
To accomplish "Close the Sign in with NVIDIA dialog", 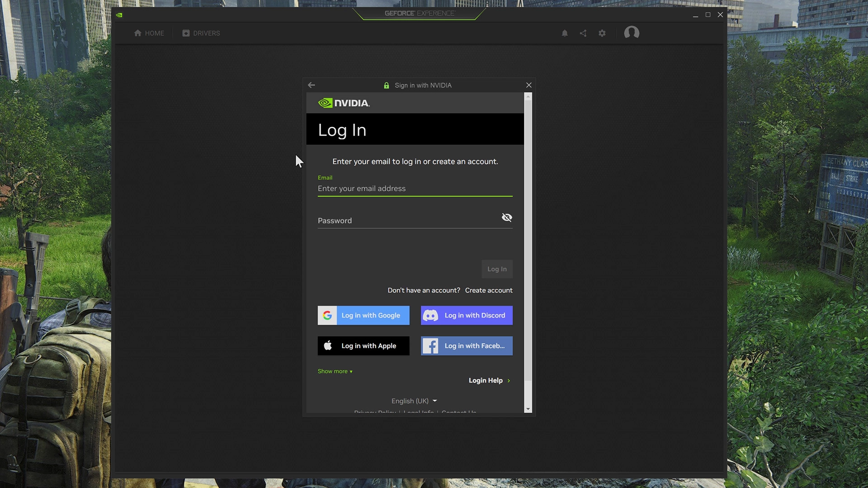I will [528, 85].
